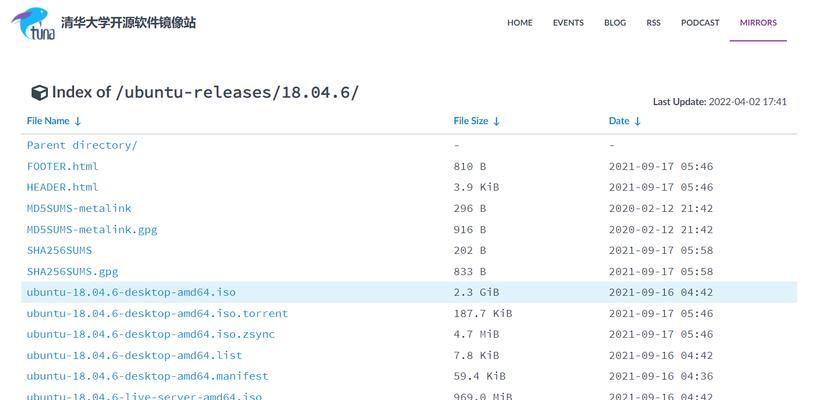Open the desktop-amd64.manifest file
Image resolution: width=831 pixels, height=400 pixels.
147,376
